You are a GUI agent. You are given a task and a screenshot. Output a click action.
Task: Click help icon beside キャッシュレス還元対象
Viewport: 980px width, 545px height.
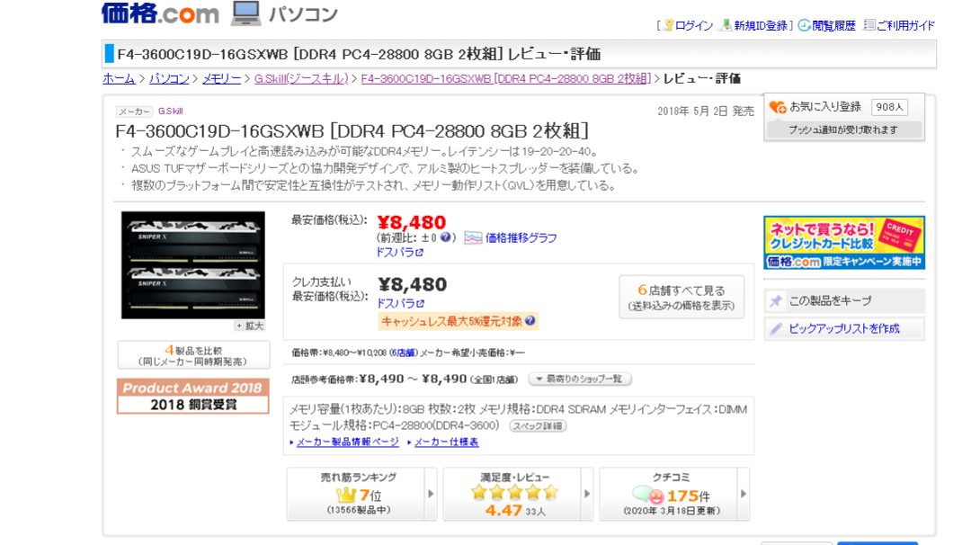pyautogui.click(x=530, y=321)
